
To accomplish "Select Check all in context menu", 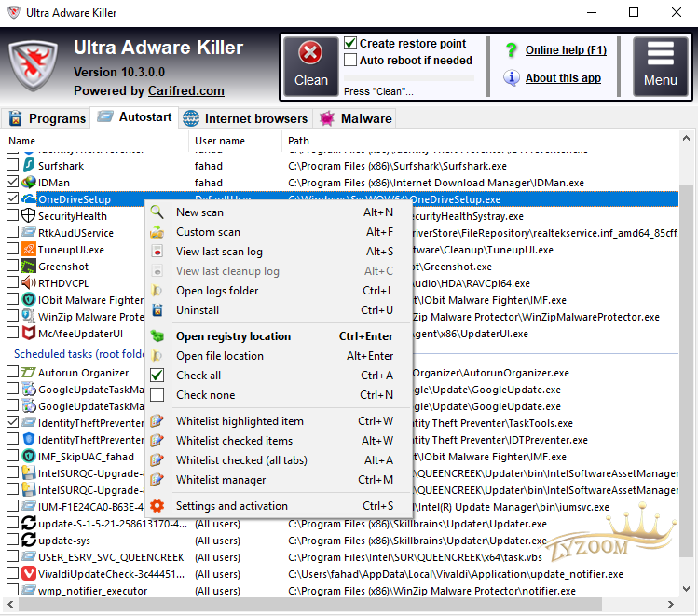I will [x=277, y=376].
